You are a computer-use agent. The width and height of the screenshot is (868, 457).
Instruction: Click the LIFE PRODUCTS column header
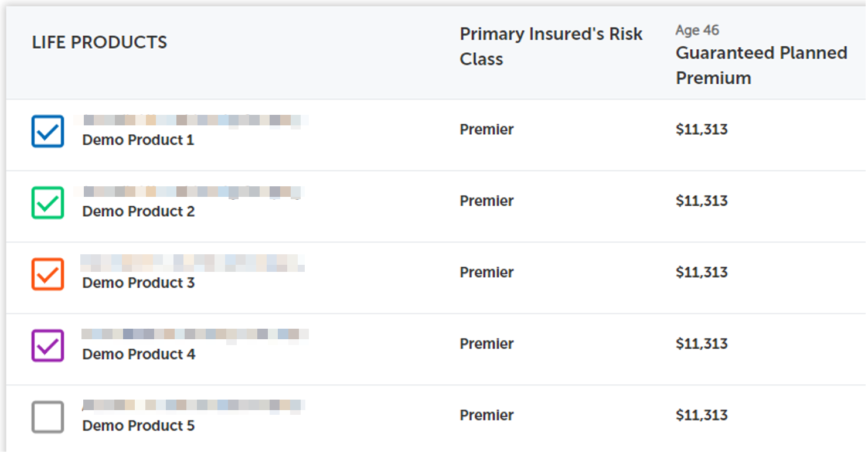pos(100,42)
